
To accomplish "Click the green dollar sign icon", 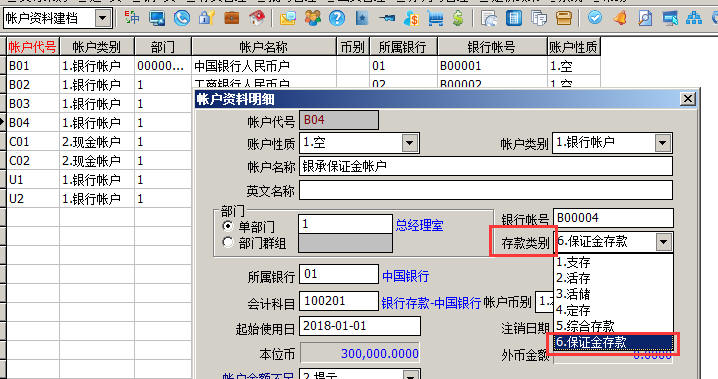I will (x=457, y=19).
